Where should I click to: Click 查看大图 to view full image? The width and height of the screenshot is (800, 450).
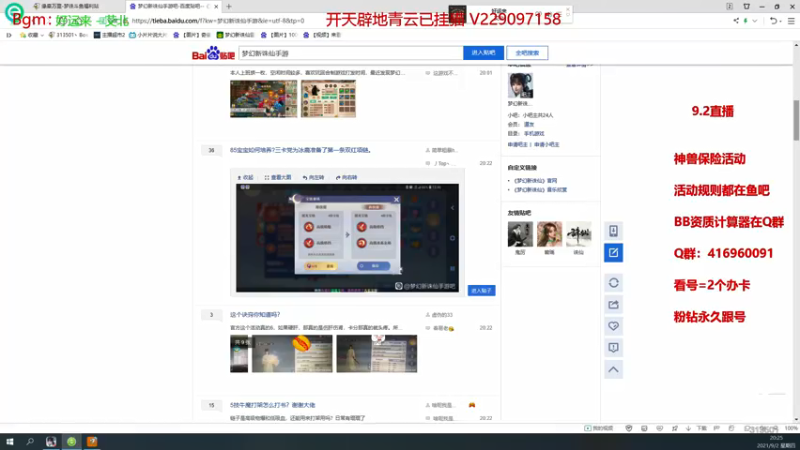click(278, 178)
